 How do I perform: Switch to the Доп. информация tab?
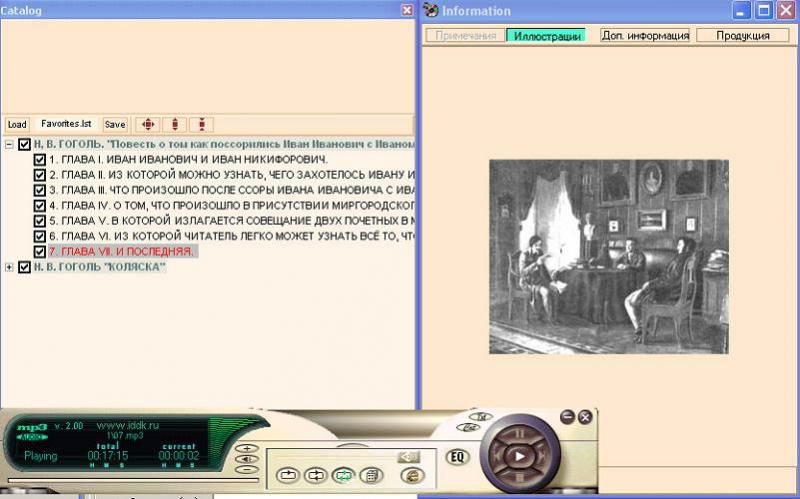tap(645, 35)
